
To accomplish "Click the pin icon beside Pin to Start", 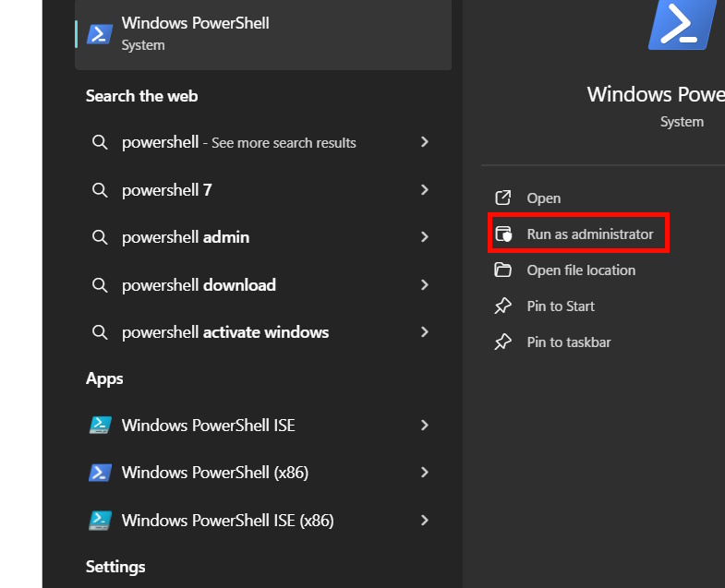I will (502, 306).
